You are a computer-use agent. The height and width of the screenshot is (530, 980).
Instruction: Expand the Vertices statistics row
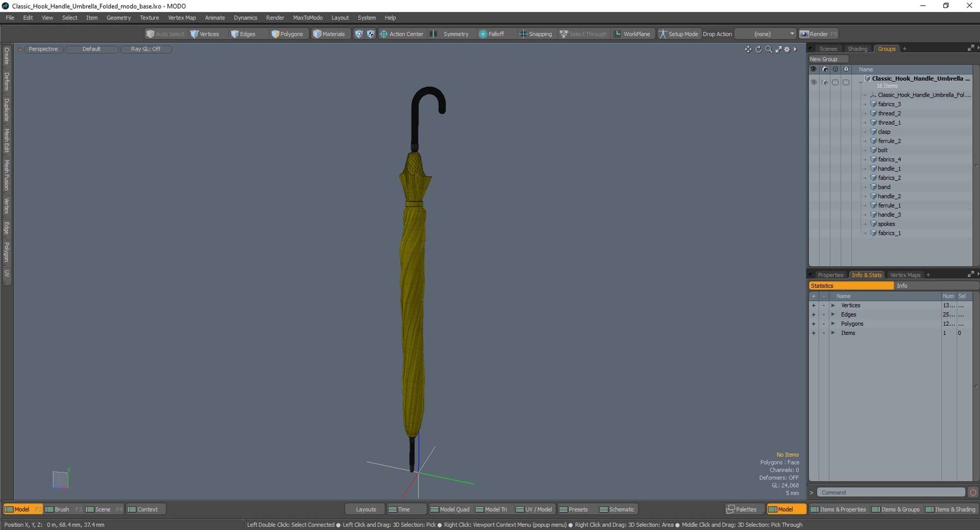[833, 305]
